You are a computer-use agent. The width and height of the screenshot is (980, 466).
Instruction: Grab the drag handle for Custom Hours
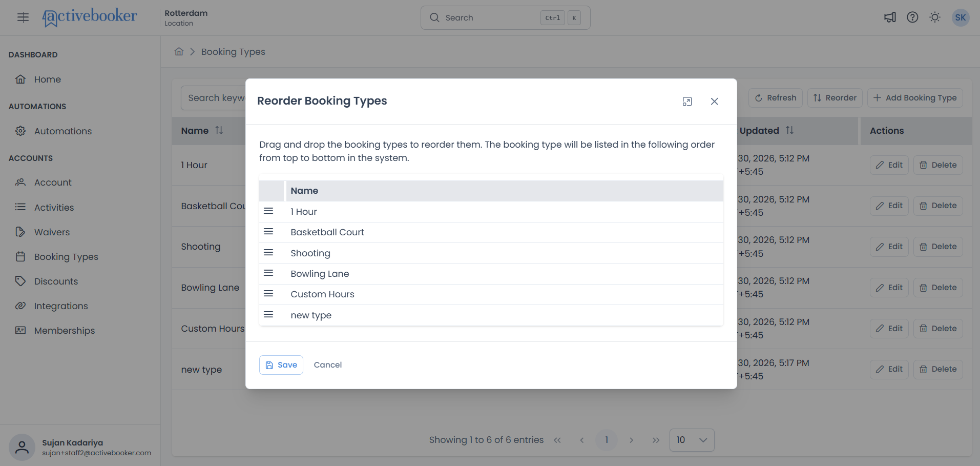click(268, 294)
